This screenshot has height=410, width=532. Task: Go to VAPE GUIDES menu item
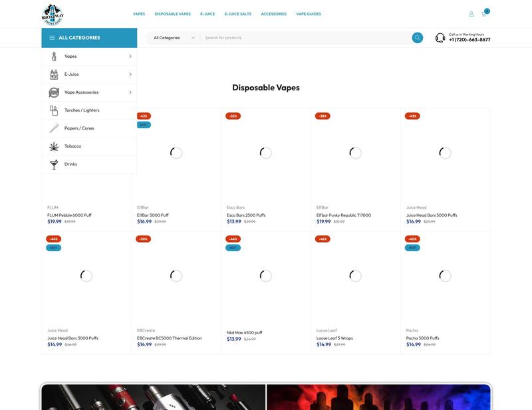click(x=309, y=14)
